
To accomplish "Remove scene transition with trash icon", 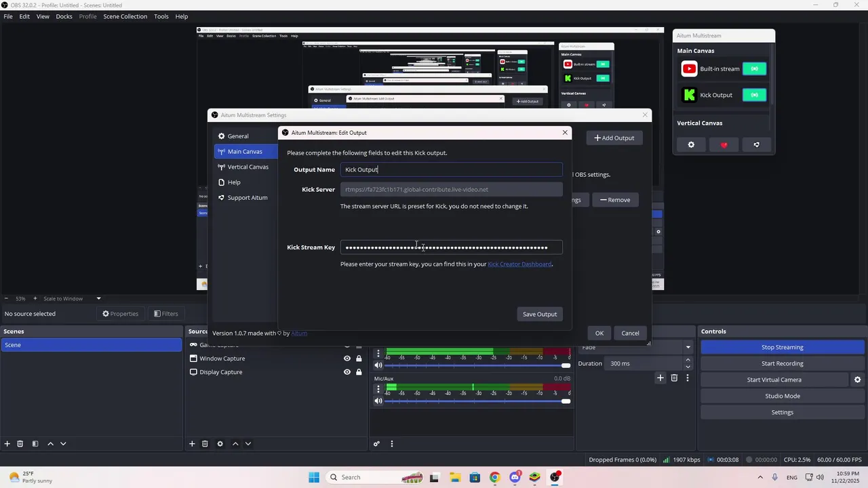I will (674, 378).
